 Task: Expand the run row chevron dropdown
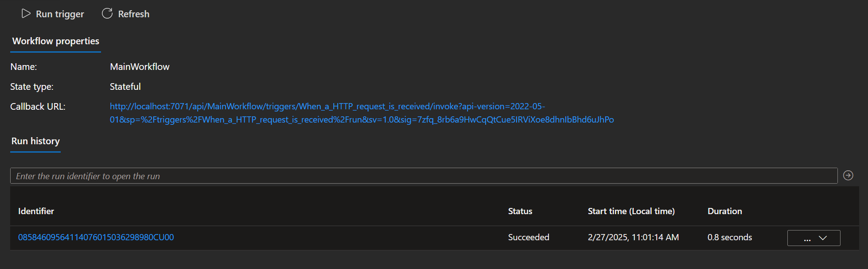click(x=823, y=238)
